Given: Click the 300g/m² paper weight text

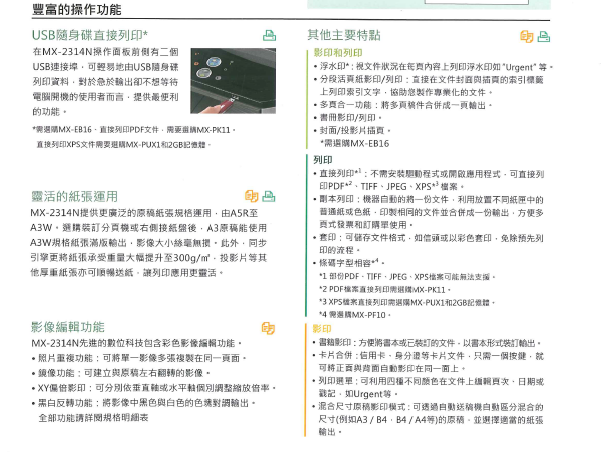Looking at the screenshot, I should pos(191,258).
